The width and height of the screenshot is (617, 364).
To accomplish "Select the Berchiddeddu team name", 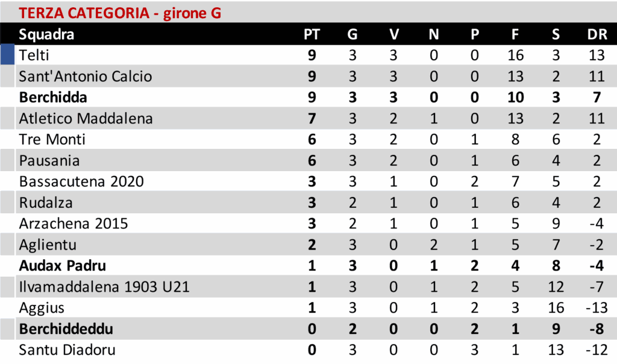I will [66, 329].
